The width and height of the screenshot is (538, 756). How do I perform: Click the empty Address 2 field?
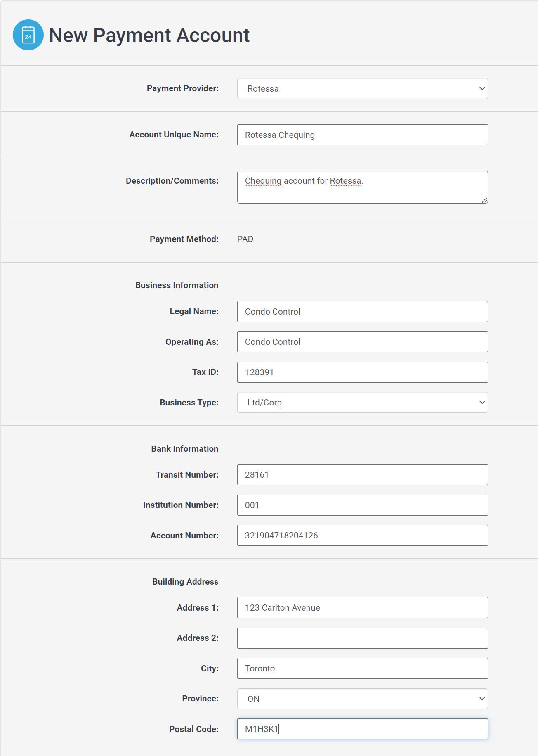362,638
